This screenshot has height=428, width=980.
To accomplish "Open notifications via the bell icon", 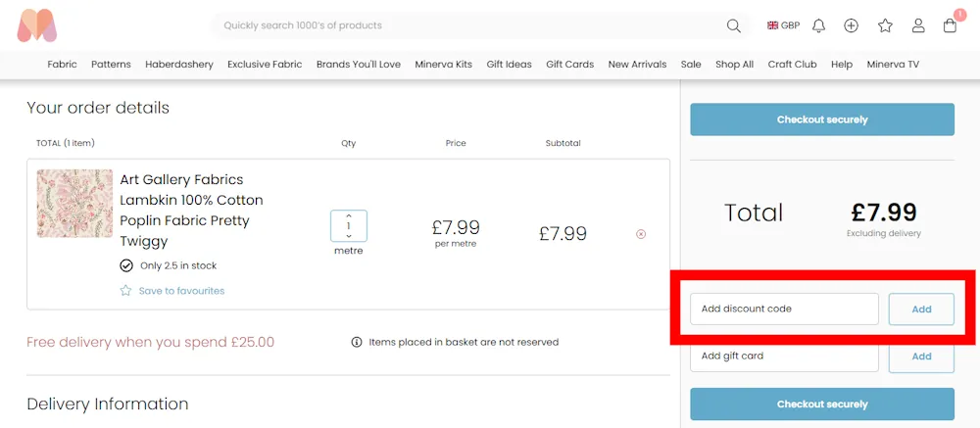I will click(x=818, y=25).
